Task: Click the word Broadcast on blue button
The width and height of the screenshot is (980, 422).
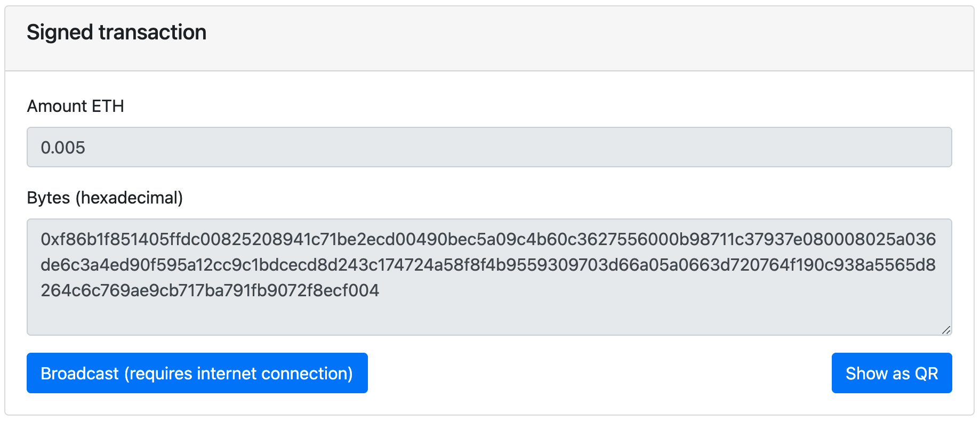Action: click(x=79, y=374)
